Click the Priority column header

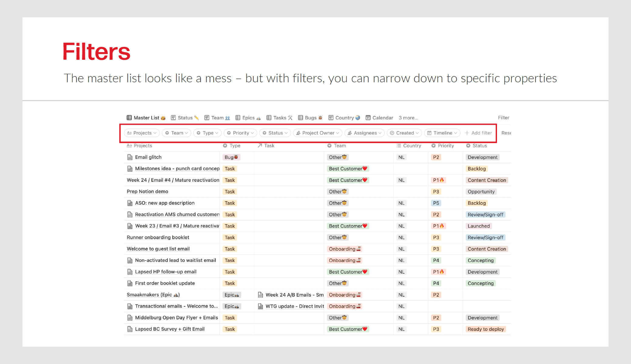click(x=443, y=146)
